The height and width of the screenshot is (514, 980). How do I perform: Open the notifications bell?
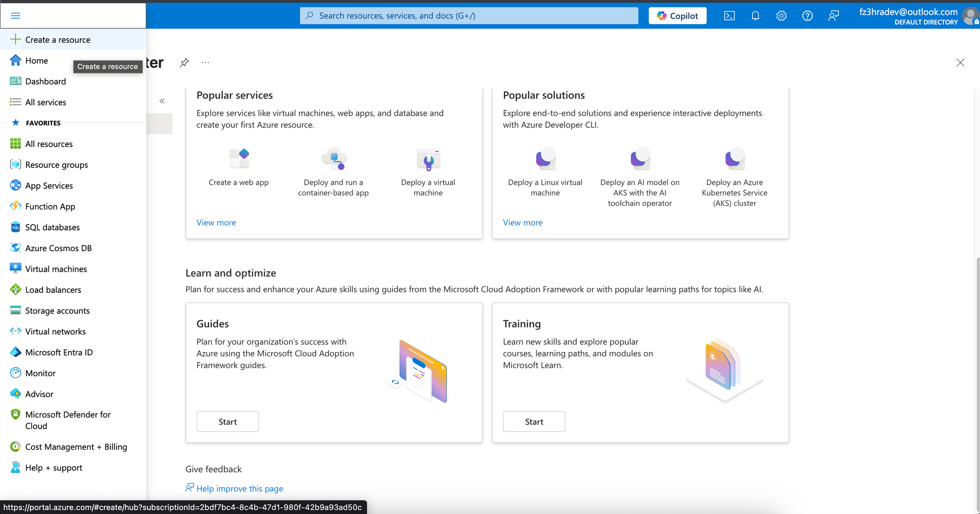point(755,16)
